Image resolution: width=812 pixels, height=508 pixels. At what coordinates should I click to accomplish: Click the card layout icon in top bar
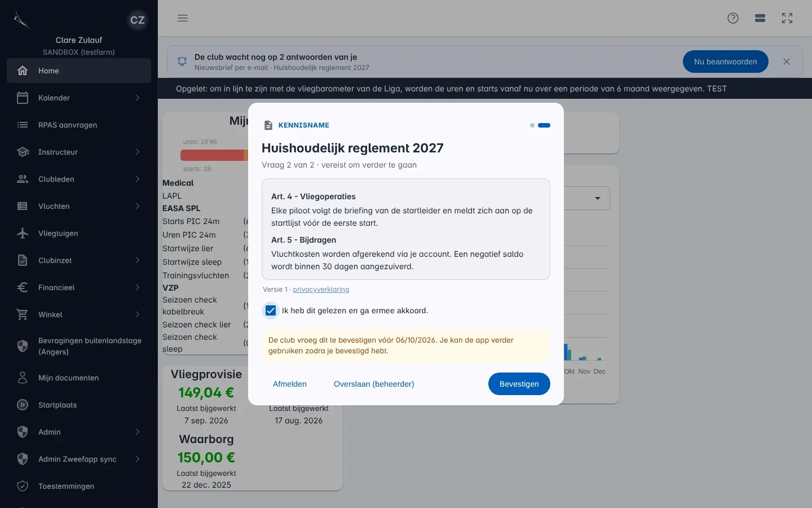tap(760, 18)
